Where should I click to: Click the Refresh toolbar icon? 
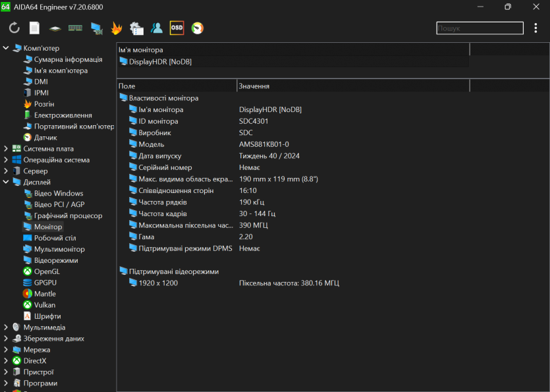tap(14, 28)
